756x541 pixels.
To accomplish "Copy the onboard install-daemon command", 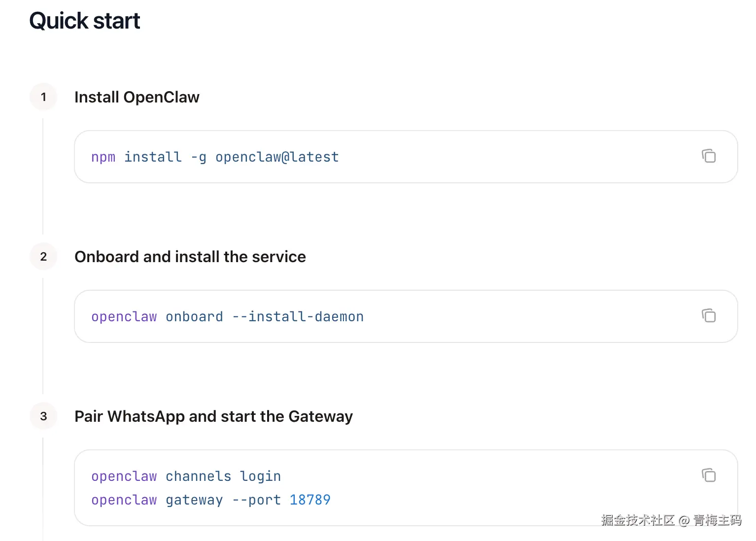I will pyautogui.click(x=708, y=316).
